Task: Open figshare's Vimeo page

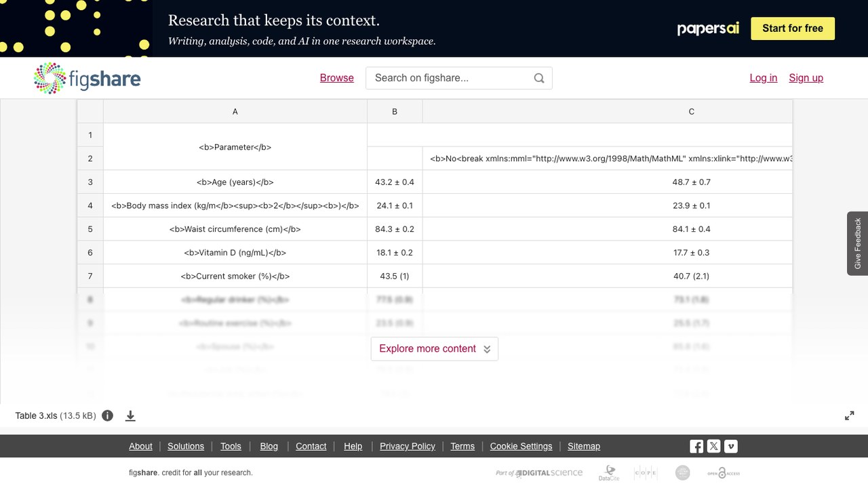Action: tap(730, 446)
